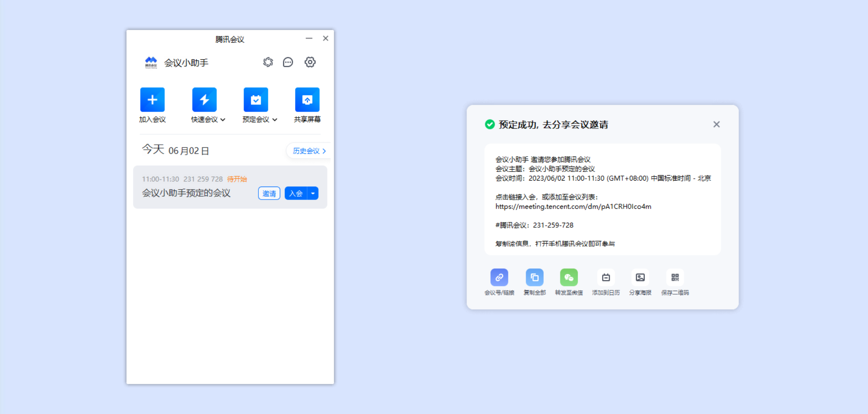Click the Copy All (复制全部) icon
This screenshot has width=868, height=414.
pyautogui.click(x=534, y=277)
